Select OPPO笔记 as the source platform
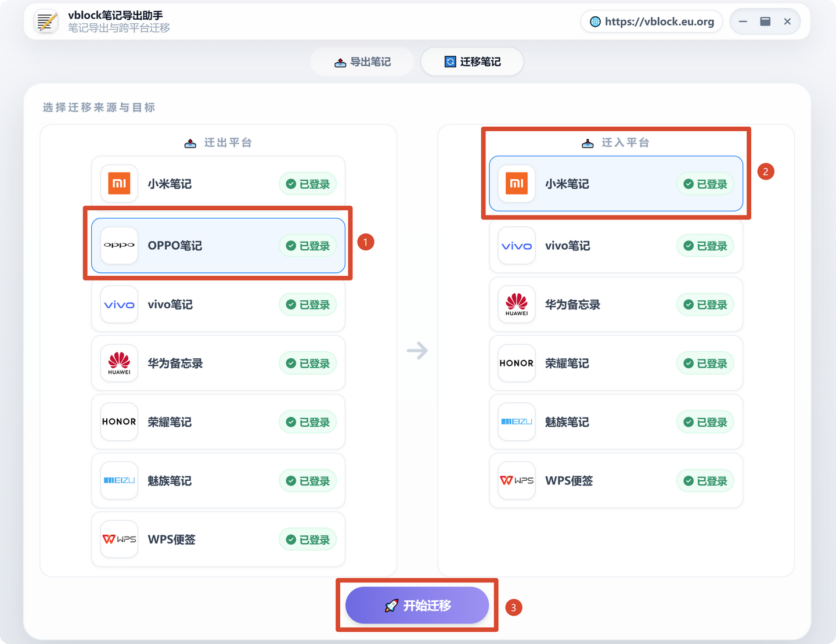The height and width of the screenshot is (644, 836). click(x=218, y=246)
